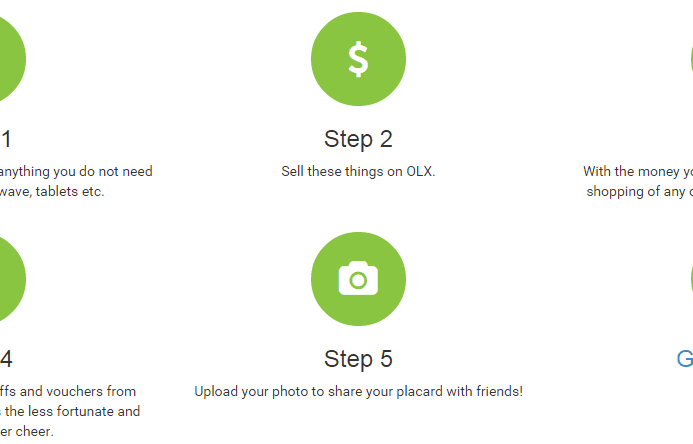Click the partial green circle above Step 4

pos(12,279)
